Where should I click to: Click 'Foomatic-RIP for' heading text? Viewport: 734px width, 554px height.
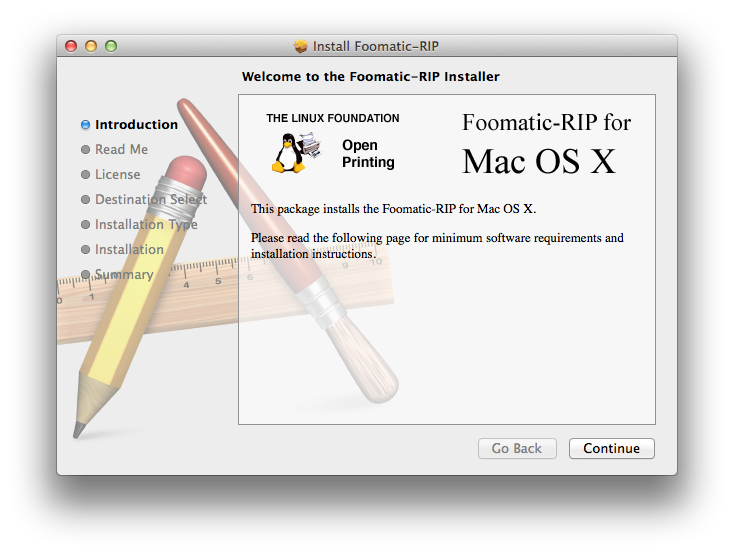click(546, 123)
